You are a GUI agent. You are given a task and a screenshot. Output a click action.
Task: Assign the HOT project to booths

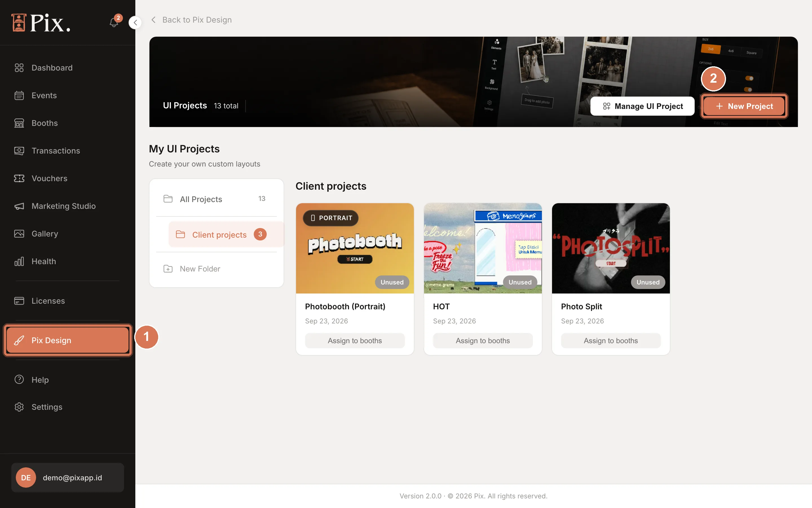point(483,341)
